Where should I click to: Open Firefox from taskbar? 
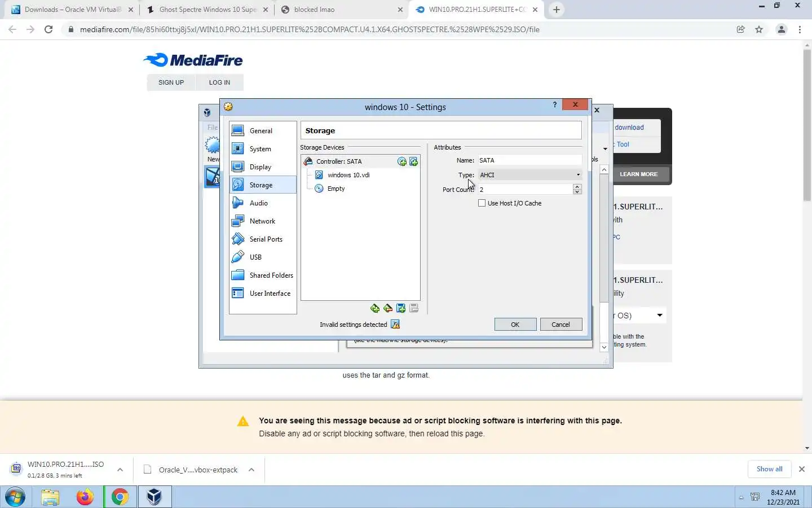click(x=85, y=497)
